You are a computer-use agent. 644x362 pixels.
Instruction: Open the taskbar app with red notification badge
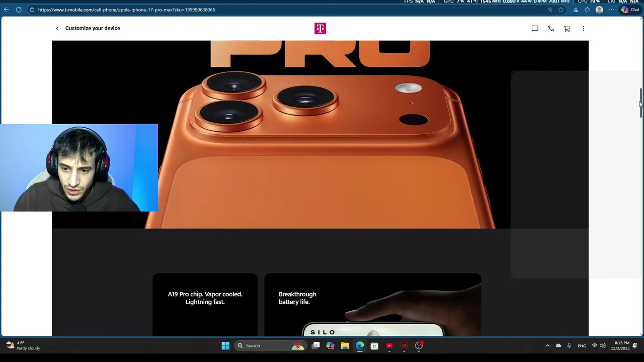pyautogui.click(x=419, y=345)
